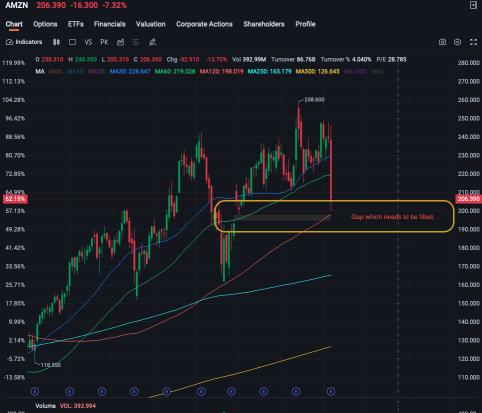Take a chart snapshot with camera icon
482x413 pixels.
point(442,42)
